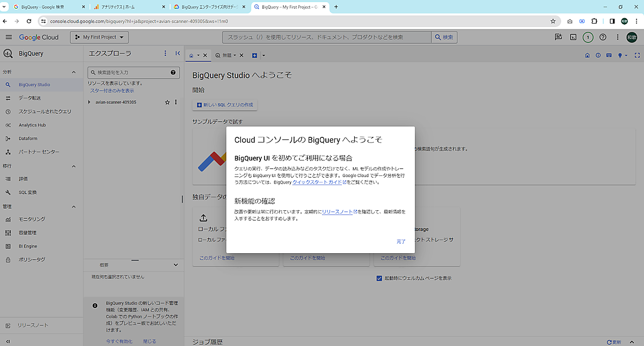This screenshot has height=346, width=644.
Task: Select データ転送 in the sidebar
Action: pos(30,98)
